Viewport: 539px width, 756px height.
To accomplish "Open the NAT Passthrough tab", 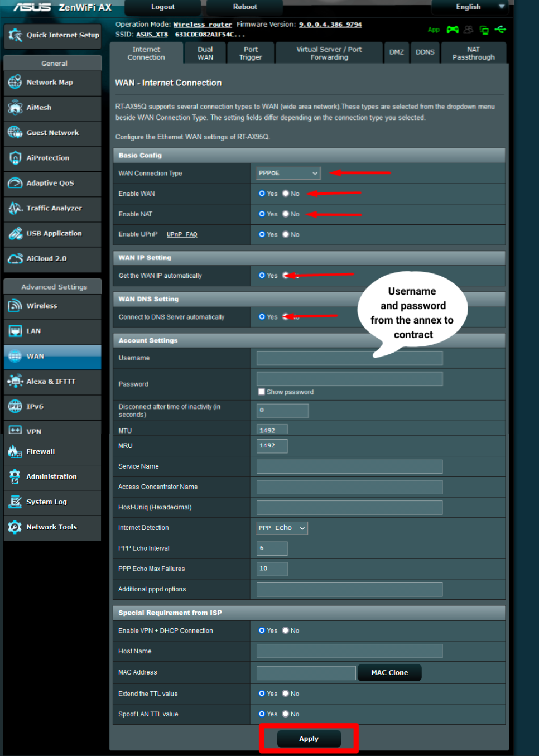I will (x=473, y=52).
